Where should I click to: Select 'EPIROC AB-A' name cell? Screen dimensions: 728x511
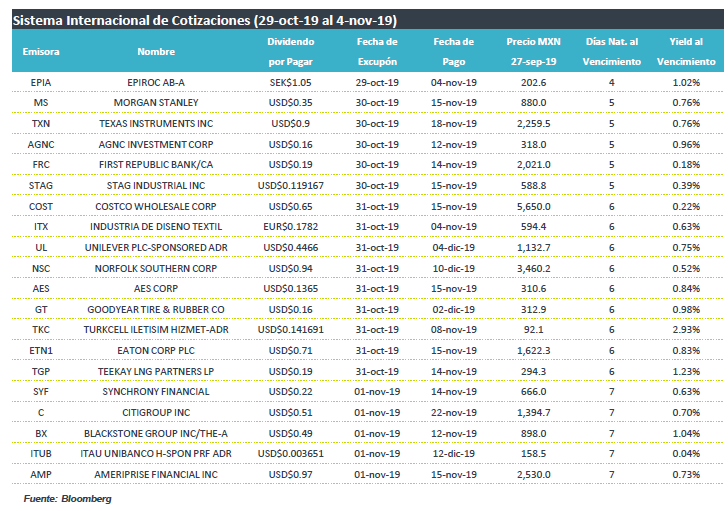tap(156, 83)
